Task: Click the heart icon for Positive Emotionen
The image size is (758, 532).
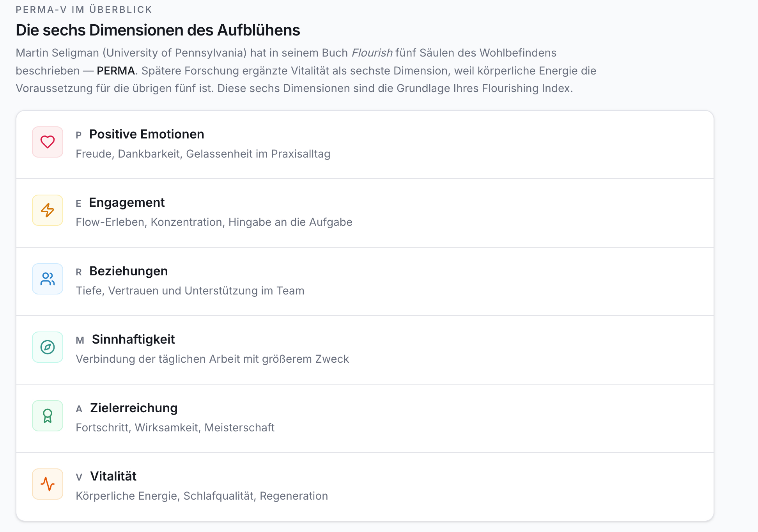Action: click(x=48, y=142)
